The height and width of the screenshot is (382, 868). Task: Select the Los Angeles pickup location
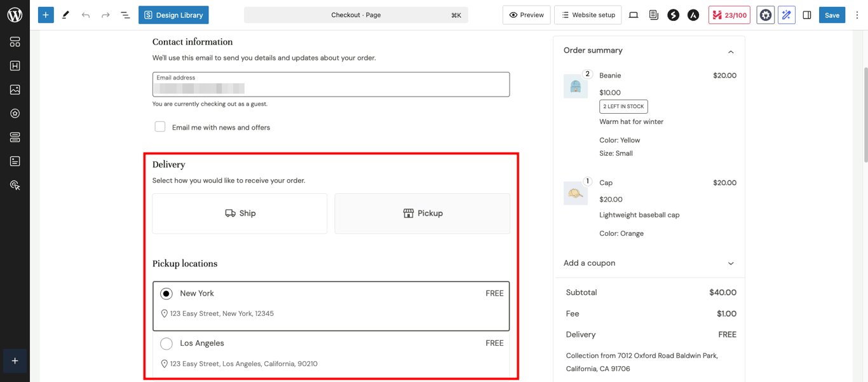[x=166, y=343]
